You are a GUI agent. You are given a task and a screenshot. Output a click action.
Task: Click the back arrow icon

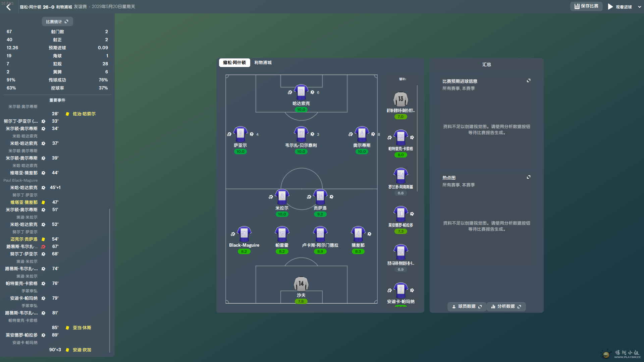(x=8, y=7)
